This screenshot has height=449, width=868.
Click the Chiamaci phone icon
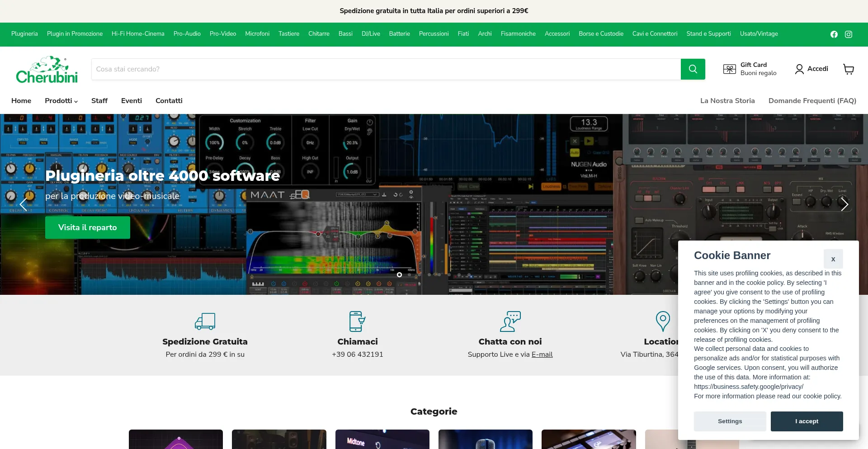point(357,321)
